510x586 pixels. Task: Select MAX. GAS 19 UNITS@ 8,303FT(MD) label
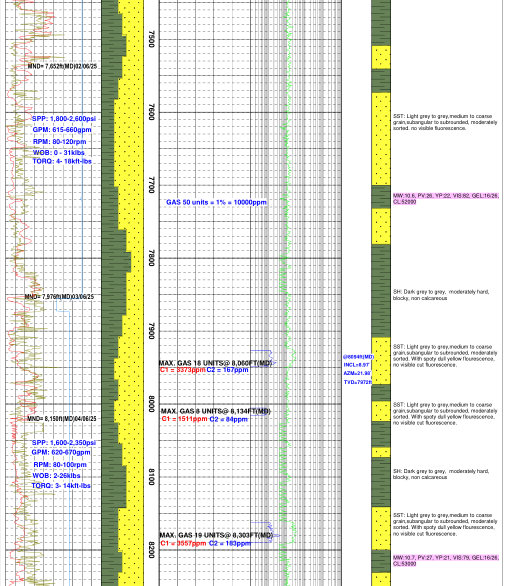click(216, 535)
